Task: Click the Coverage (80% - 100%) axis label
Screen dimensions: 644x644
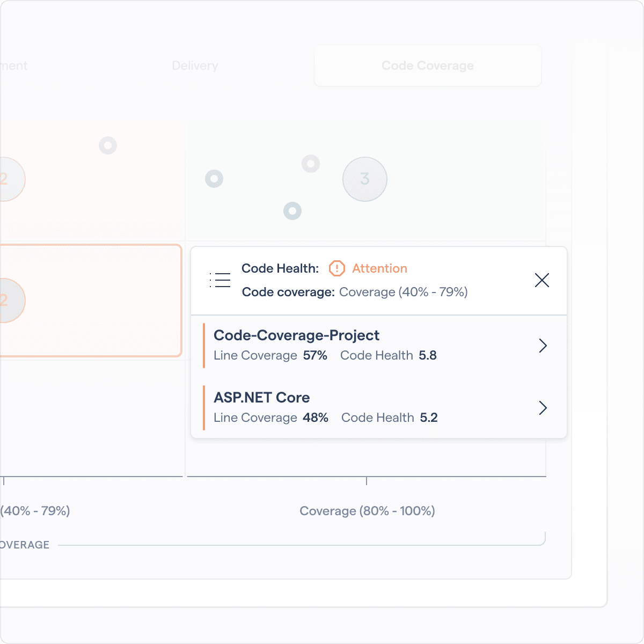Action: pos(367,511)
